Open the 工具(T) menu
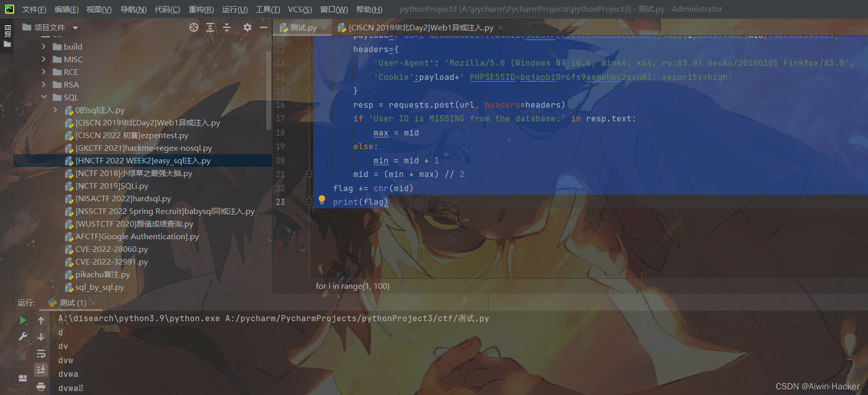 click(x=268, y=9)
